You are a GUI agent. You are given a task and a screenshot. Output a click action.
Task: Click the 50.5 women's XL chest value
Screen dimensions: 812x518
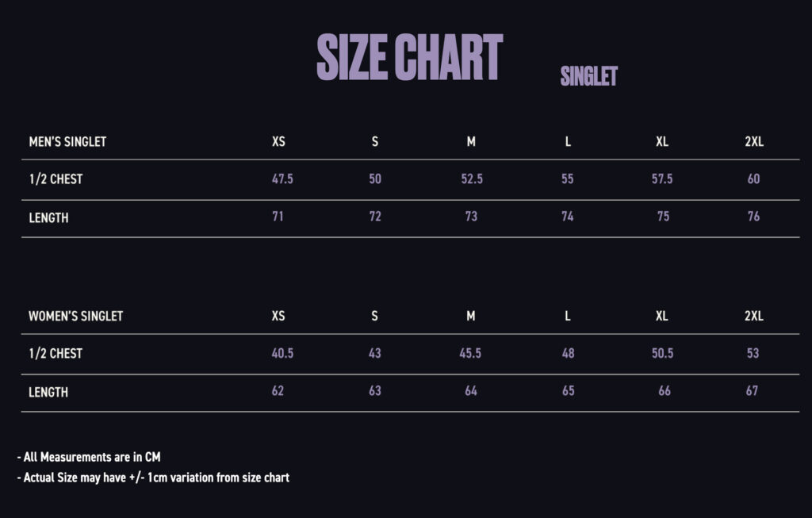662,353
